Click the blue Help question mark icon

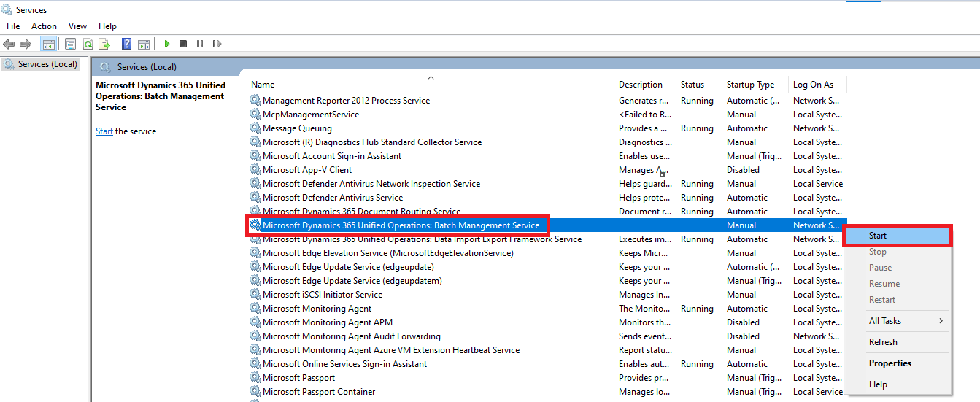[x=127, y=45]
